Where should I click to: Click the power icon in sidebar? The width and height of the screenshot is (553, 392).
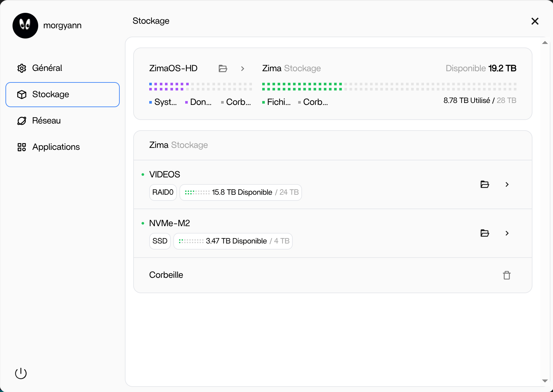(x=21, y=373)
